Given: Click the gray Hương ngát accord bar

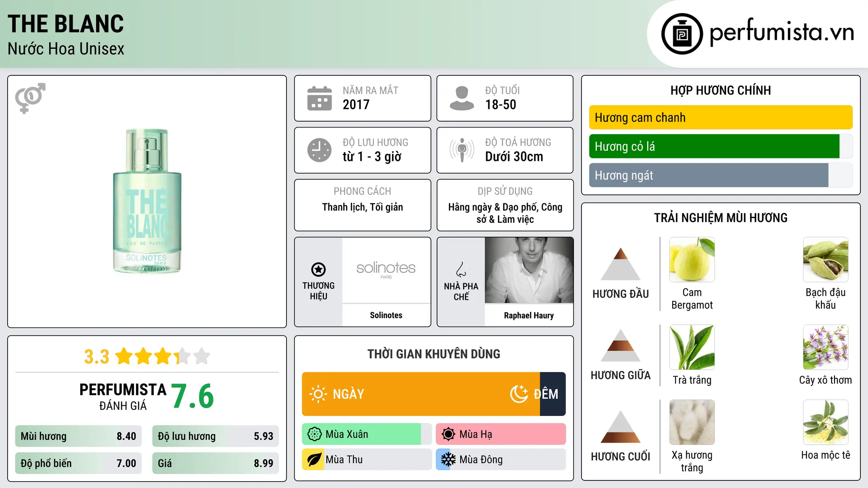Looking at the screenshot, I should click(709, 175).
